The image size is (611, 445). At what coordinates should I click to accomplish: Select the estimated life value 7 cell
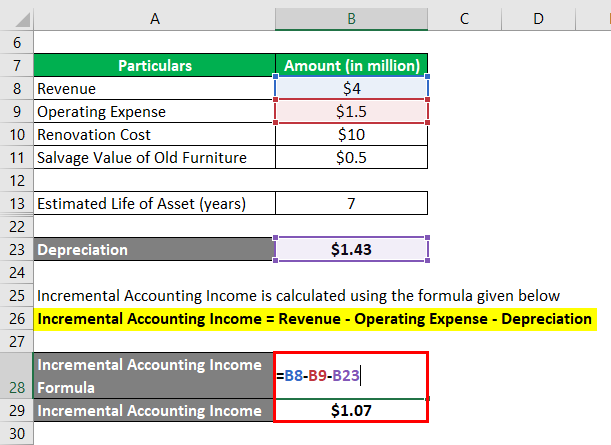pos(351,203)
